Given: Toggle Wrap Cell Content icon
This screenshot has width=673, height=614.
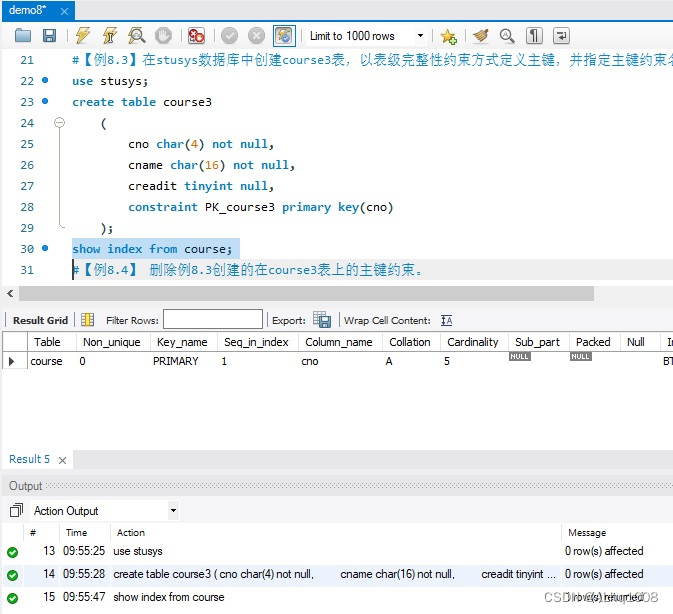Looking at the screenshot, I should tap(446, 321).
